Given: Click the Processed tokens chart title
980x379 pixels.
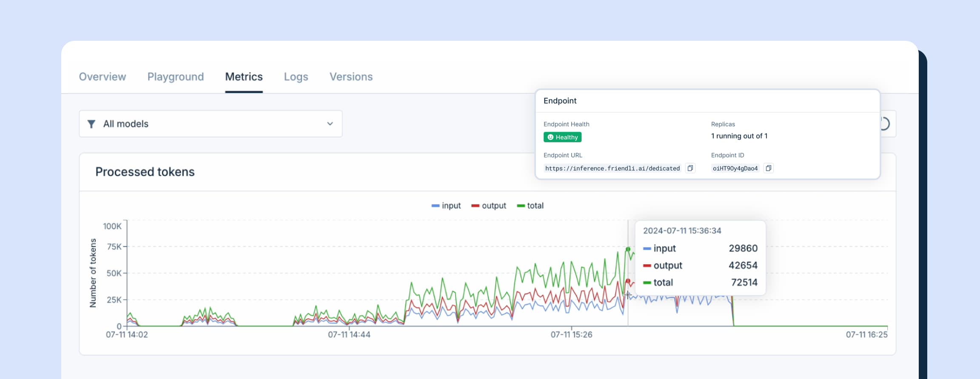Looking at the screenshot, I should click(145, 172).
